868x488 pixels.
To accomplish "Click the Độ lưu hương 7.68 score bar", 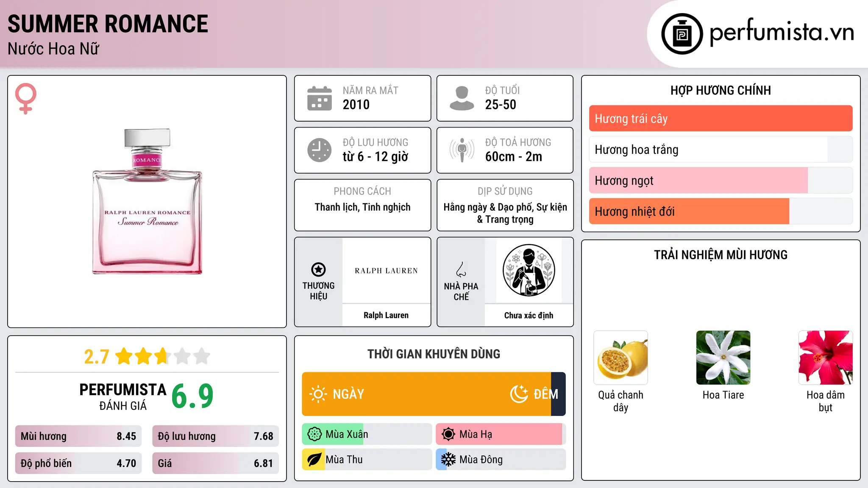I will (215, 436).
